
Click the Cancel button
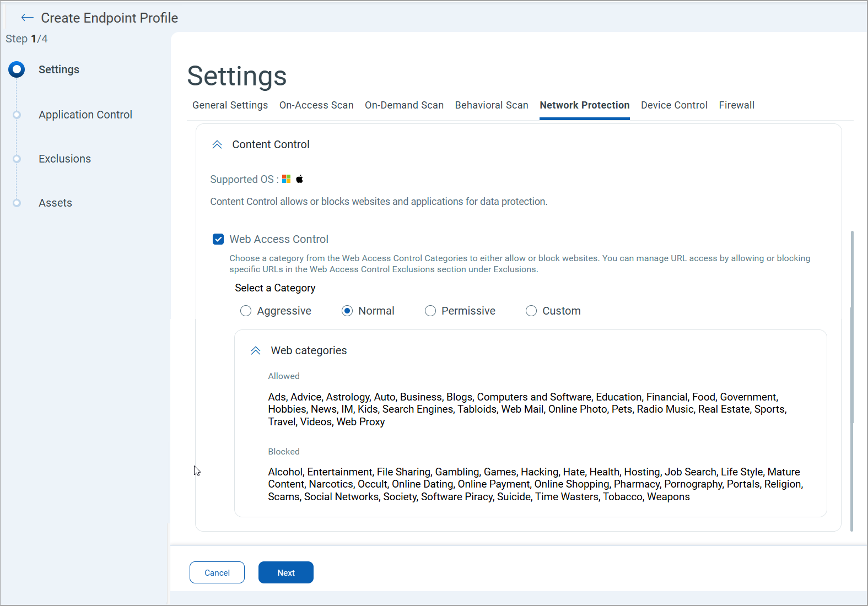click(217, 572)
